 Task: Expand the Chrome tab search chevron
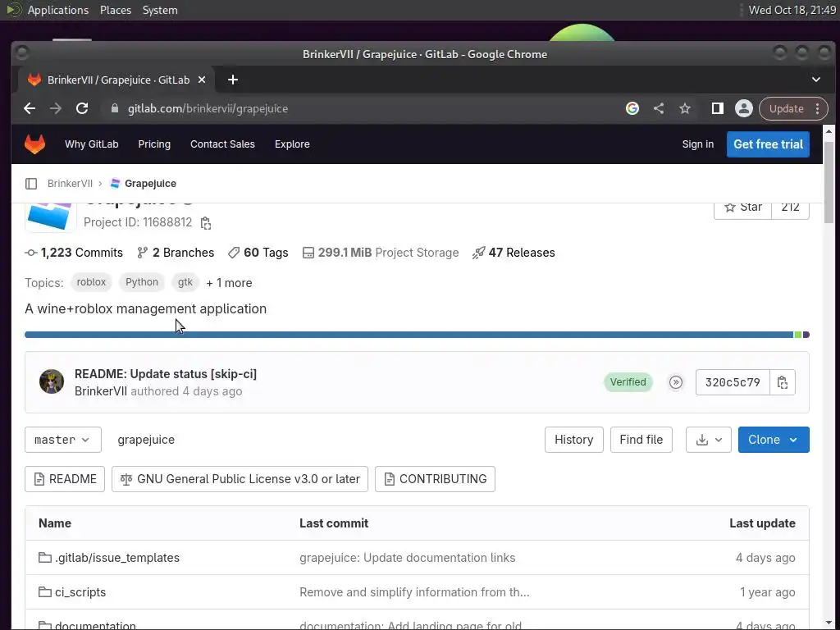[x=816, y=80]
